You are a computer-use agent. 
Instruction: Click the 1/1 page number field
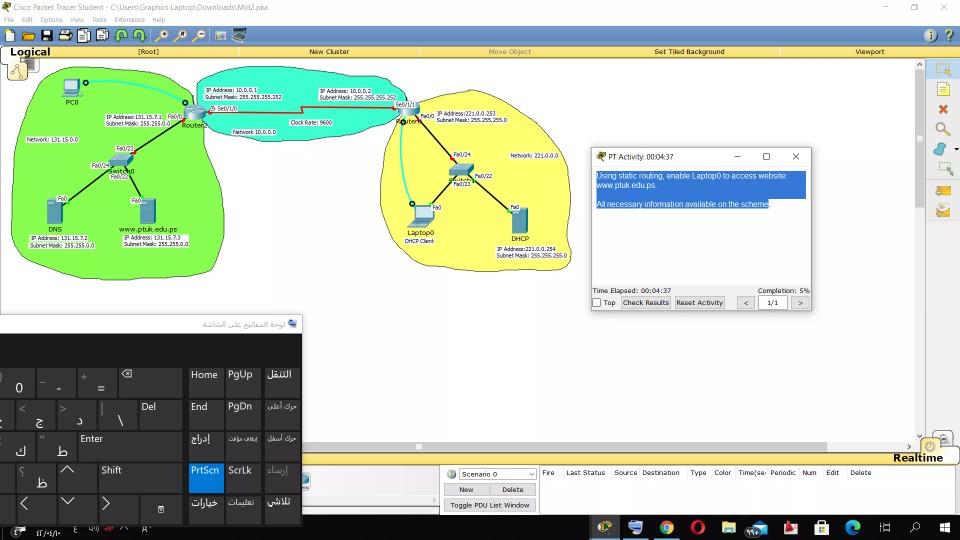(773, 302)
